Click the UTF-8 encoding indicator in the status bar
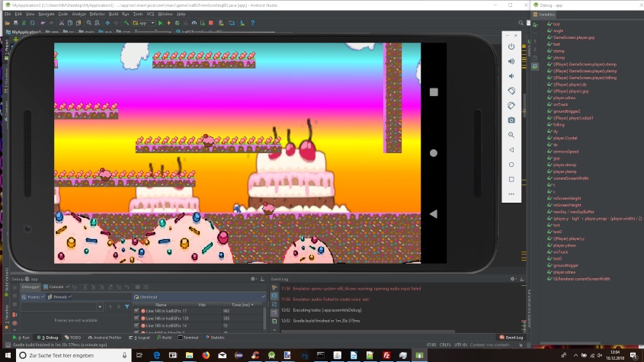This screenshot has width=644, height=362. tap(461, 344)
